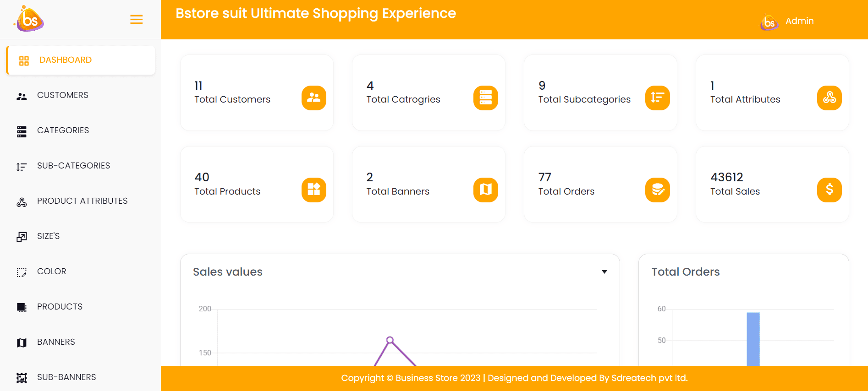868x391 pixels.
Task: Click the Total Products label
Action: pos(227,191)
